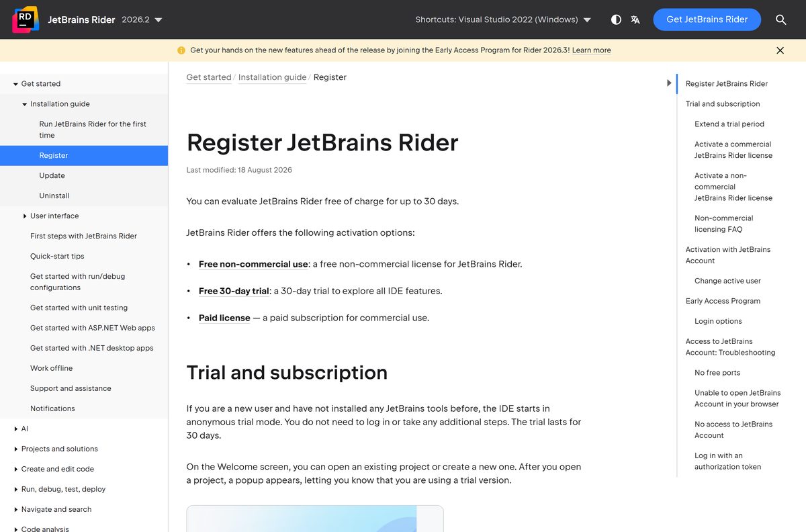Viewport: 806px width, 532px height.
Task: Jump to Activate a commercial license
Action: coord(733,150)
